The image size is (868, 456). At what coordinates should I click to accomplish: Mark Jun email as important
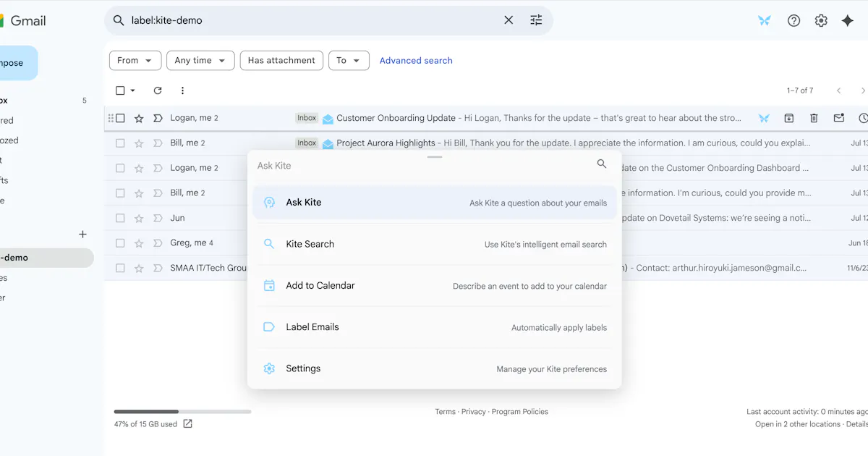click(158, 218)
